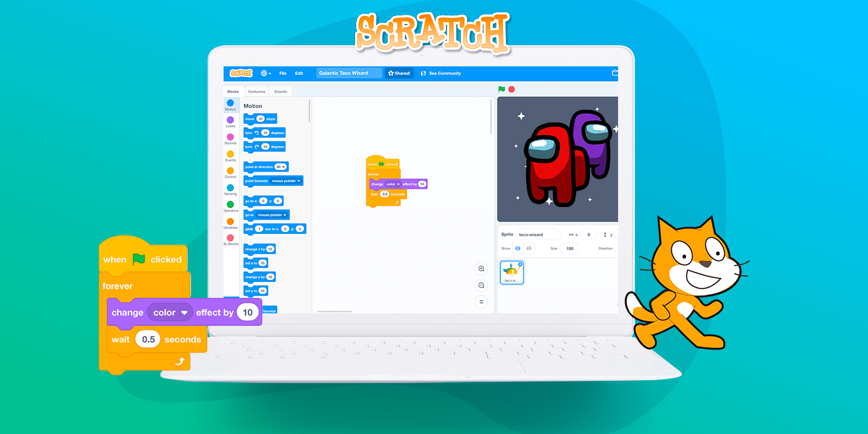Click the Shared! button
The width and height of the screenshot is (868, 434).
click(x=399, y=73)
